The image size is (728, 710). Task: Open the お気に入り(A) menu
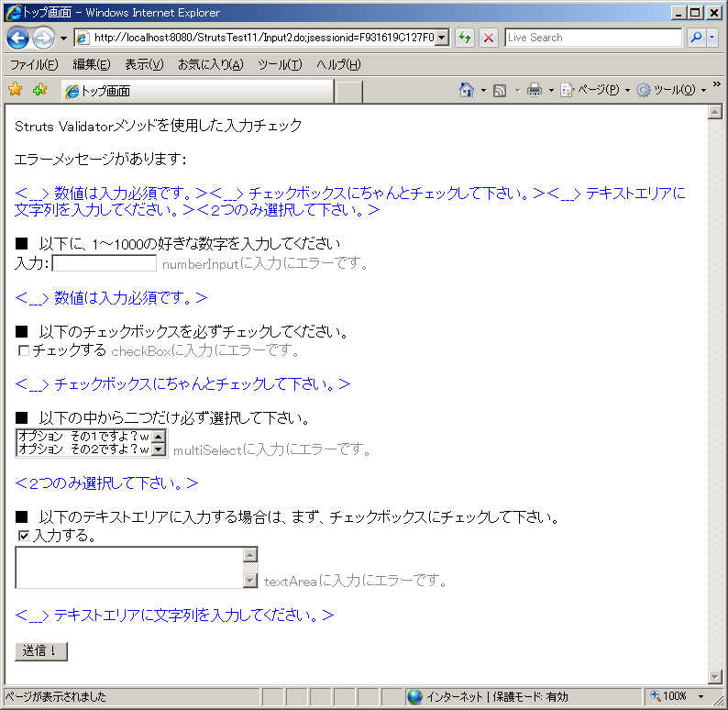tap(210, 64)
